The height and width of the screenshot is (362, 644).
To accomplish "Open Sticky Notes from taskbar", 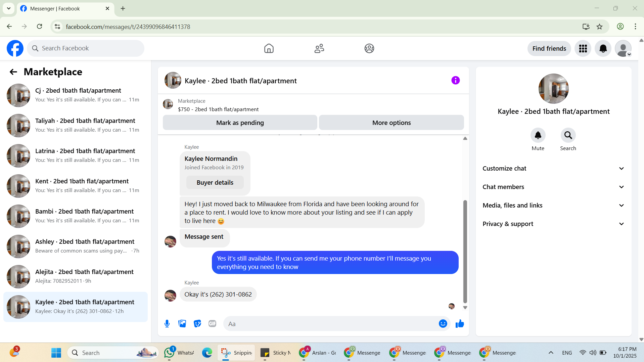I will [x=275, y=353].
